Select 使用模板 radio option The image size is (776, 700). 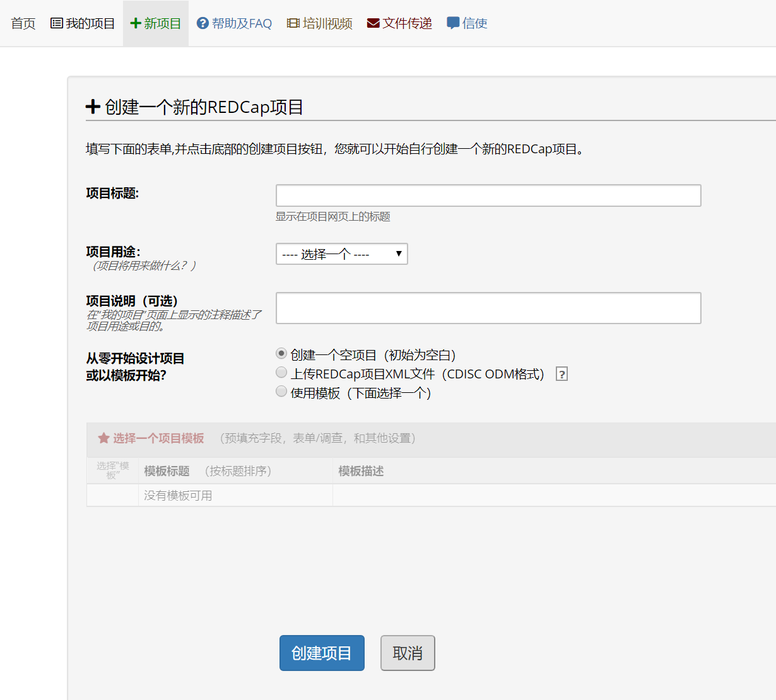281,392
